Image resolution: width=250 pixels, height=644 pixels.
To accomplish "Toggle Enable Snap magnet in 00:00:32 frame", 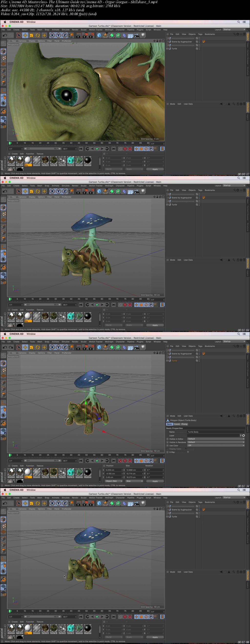I will point(3,111).
